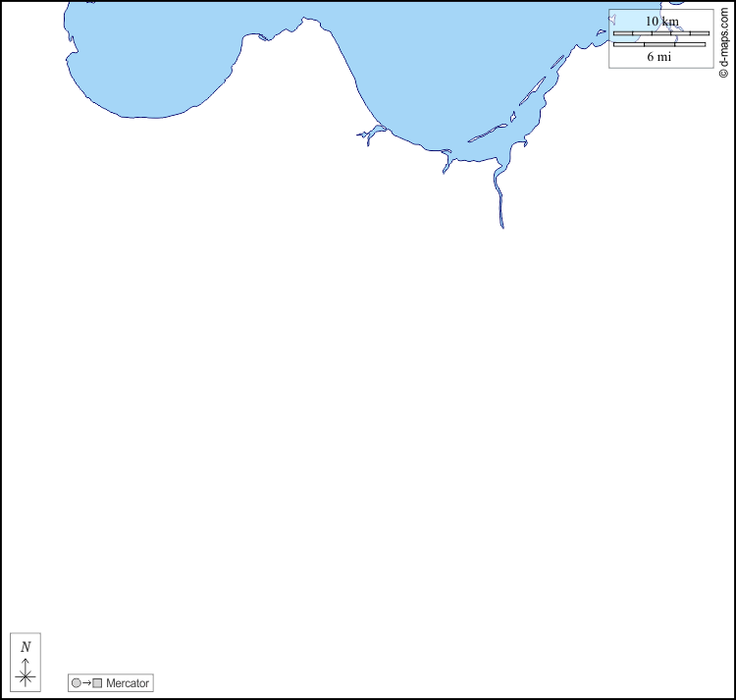Click the short creek west of the river
Viewport: 736px width, 700px height.
[x=447, y=164]
